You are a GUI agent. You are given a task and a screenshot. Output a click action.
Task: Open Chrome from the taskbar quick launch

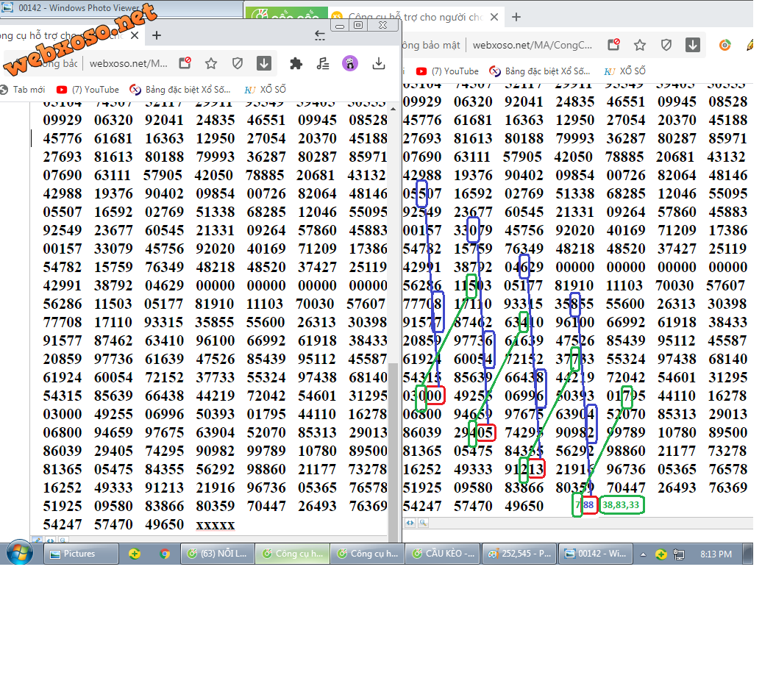pos(165,554)
